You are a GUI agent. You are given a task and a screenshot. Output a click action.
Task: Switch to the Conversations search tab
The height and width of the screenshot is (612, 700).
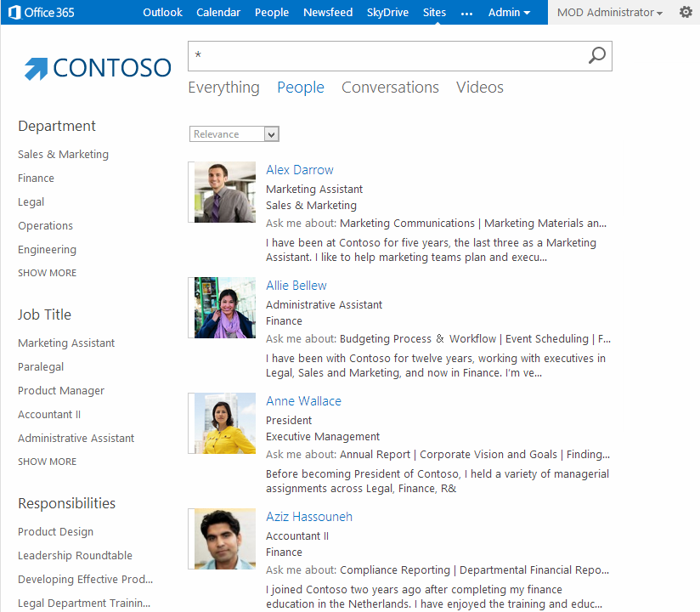(390, 87)
